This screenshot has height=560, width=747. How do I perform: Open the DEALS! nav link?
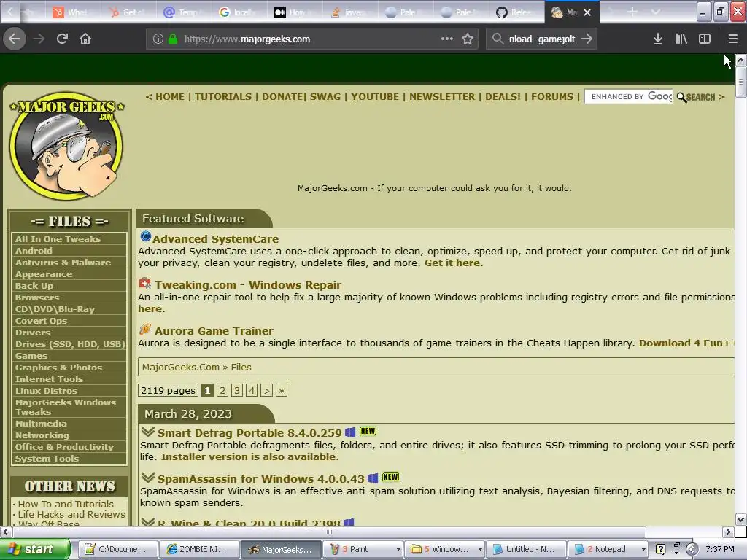pos(503,97)
